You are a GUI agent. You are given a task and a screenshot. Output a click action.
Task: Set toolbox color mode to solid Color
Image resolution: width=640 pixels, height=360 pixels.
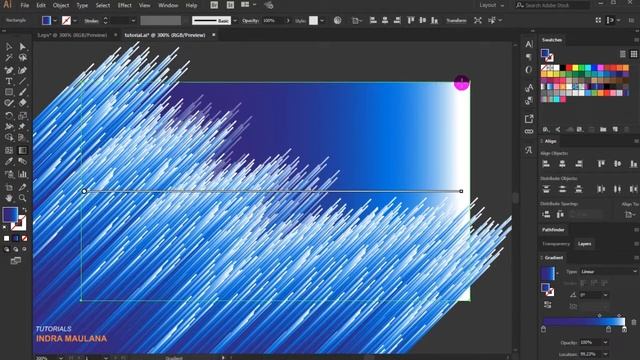coord(7,238)
